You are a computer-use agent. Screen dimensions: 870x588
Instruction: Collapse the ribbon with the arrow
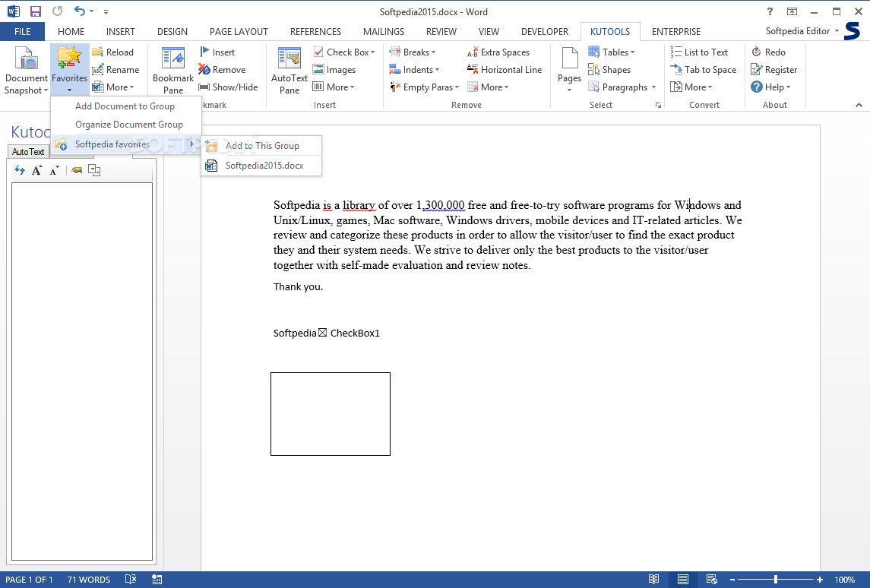coord(859,105)
